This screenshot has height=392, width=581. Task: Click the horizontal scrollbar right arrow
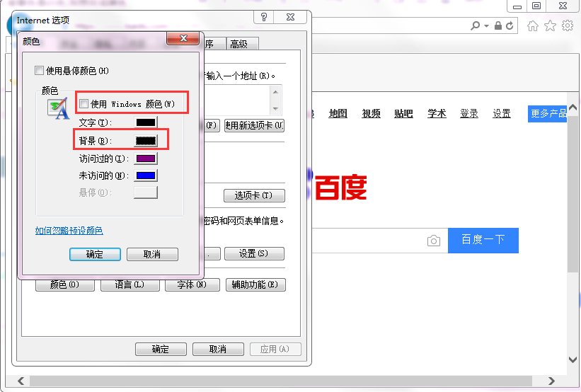[x=551, y=381]
